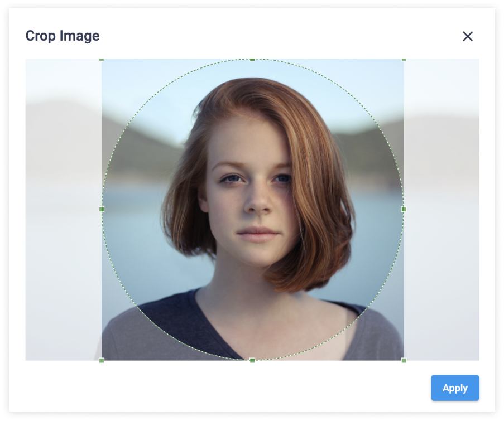Apply the image crop

[x=455, y=388]
